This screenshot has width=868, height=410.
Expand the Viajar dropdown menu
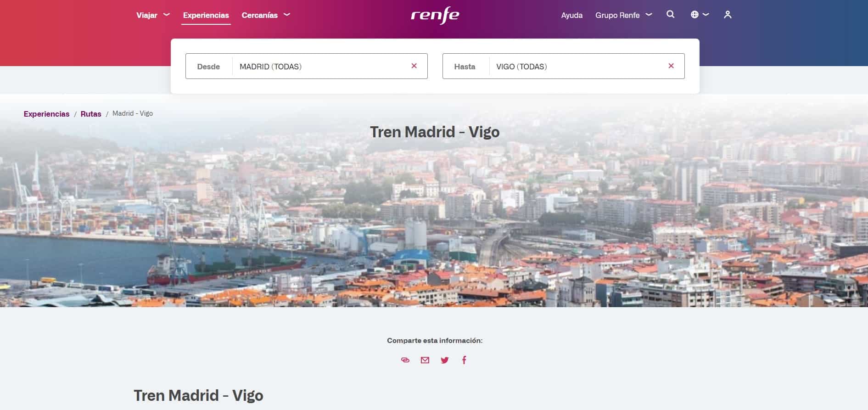pyautogui.click(x=153, y=15)
